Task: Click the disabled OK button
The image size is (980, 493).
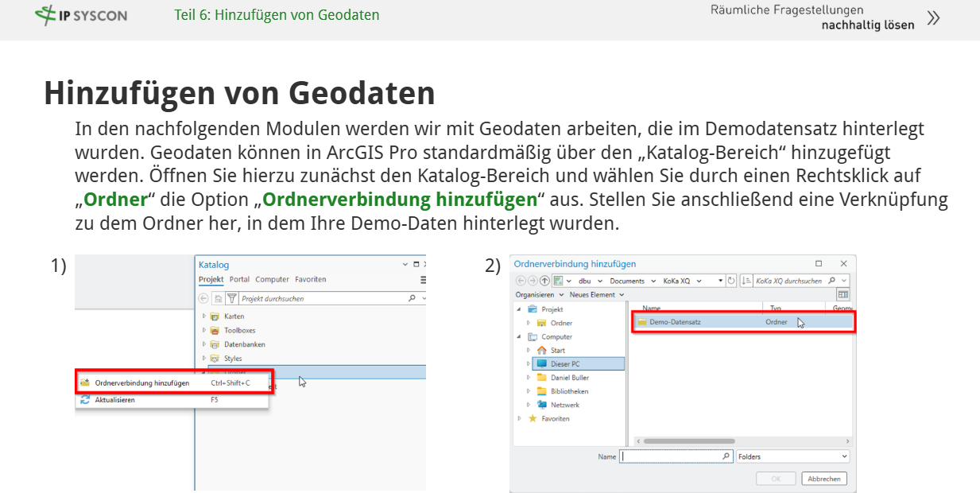Action: [x=776, y=479]
